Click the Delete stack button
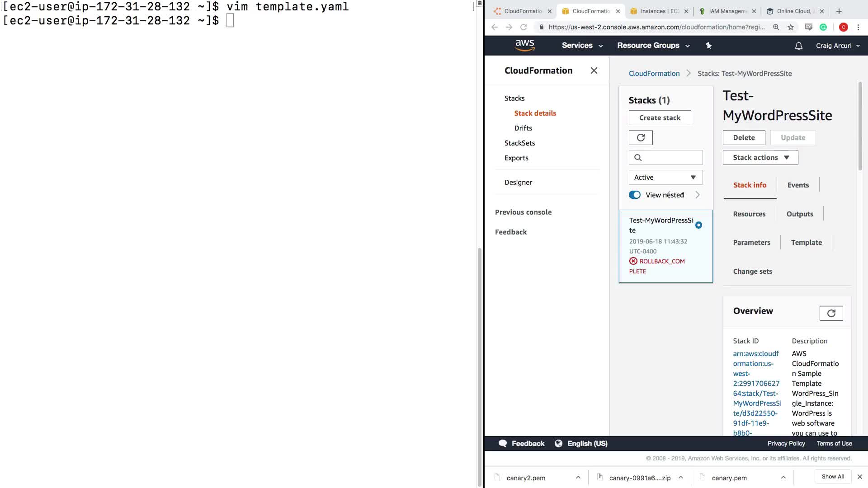The width and height of the screenshot is (868, 488). coord(744,137)
